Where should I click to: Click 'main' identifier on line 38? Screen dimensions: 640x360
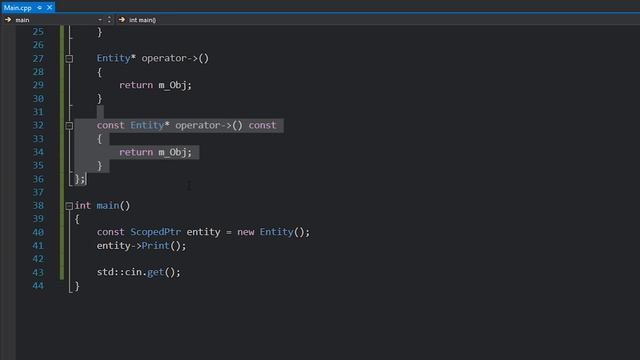coord(108,205)
